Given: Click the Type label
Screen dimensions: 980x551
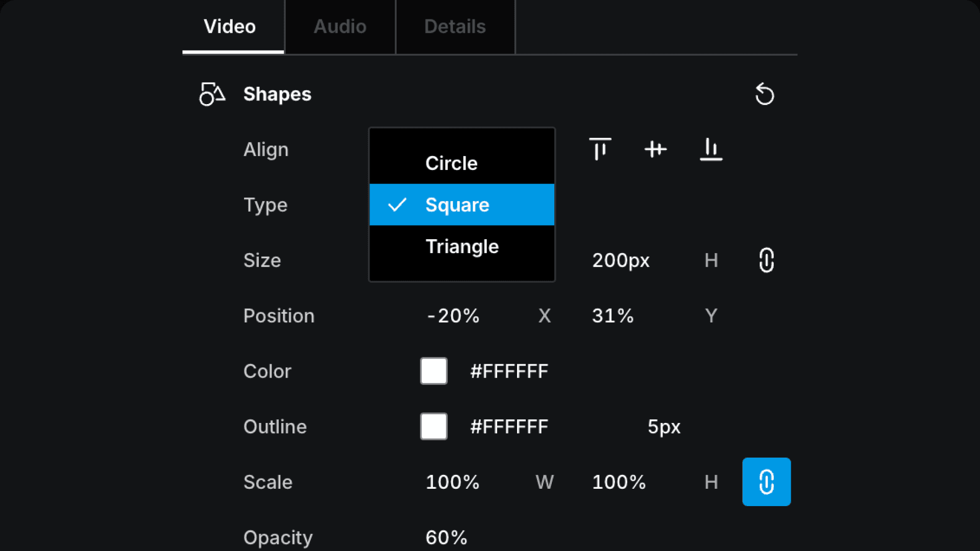Looking at the screenshot, I should point(265,205).
